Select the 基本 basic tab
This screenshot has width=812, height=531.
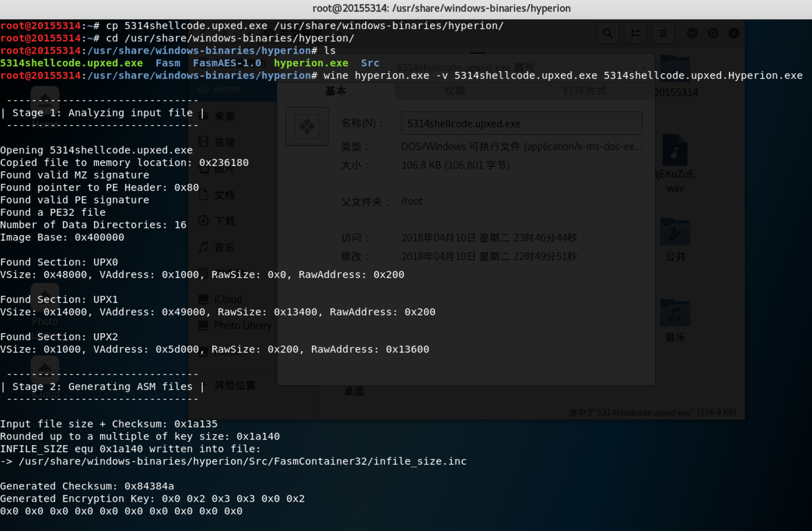[x=335, y=91]
